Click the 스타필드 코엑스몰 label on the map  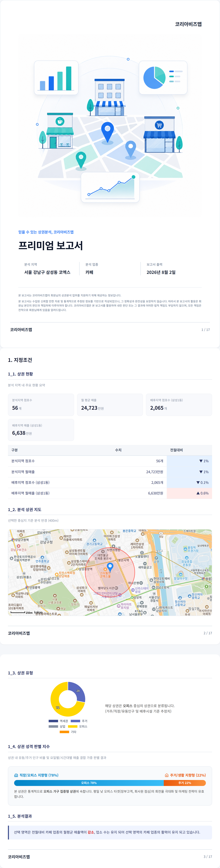(x=105, y=575)
